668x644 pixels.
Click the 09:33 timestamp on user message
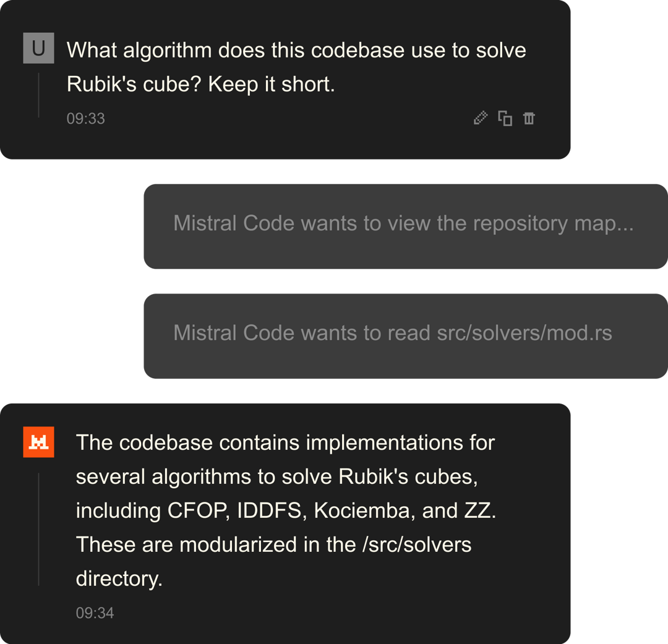point(85,118)
